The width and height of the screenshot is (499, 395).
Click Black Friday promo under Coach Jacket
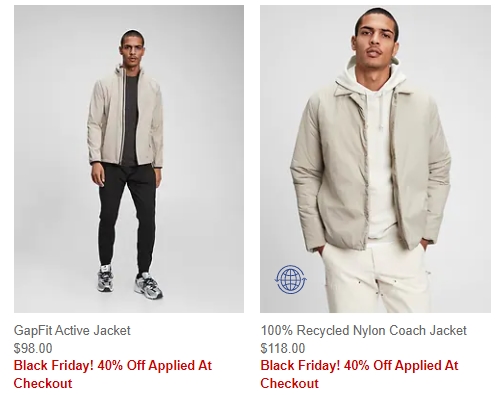[x=359, y=374]
